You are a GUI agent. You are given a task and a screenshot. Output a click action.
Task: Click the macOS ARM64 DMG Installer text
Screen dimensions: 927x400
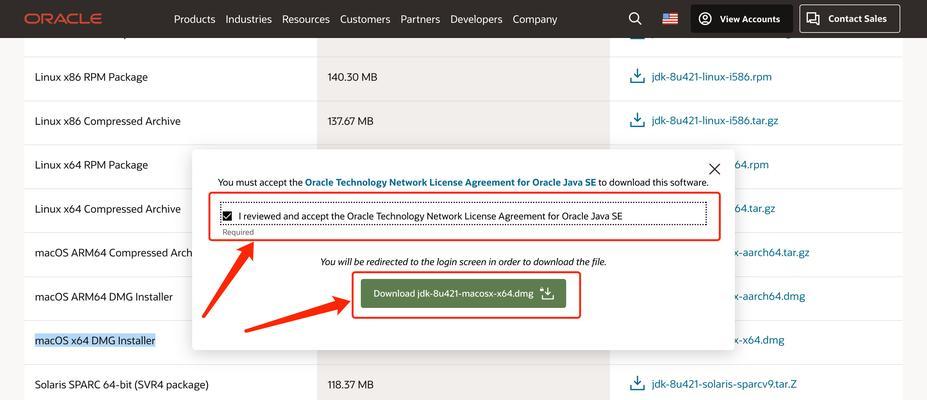(x=103, y=297)
